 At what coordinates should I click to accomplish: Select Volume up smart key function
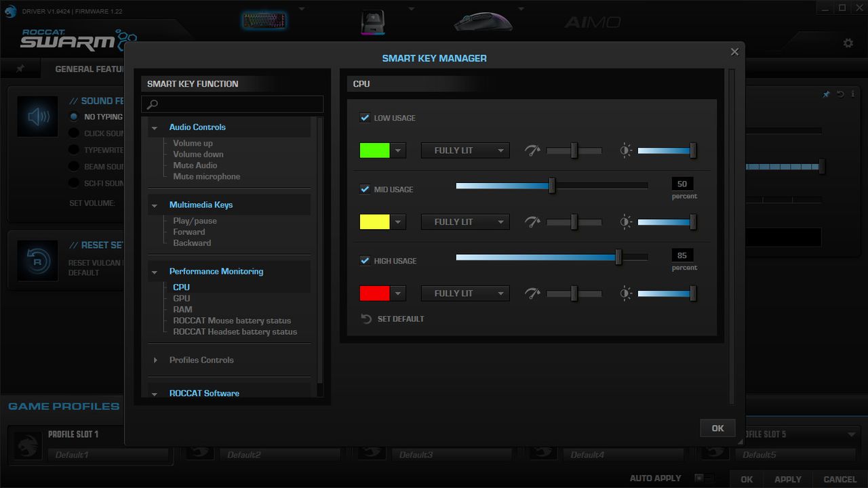(x=193, y=143)
